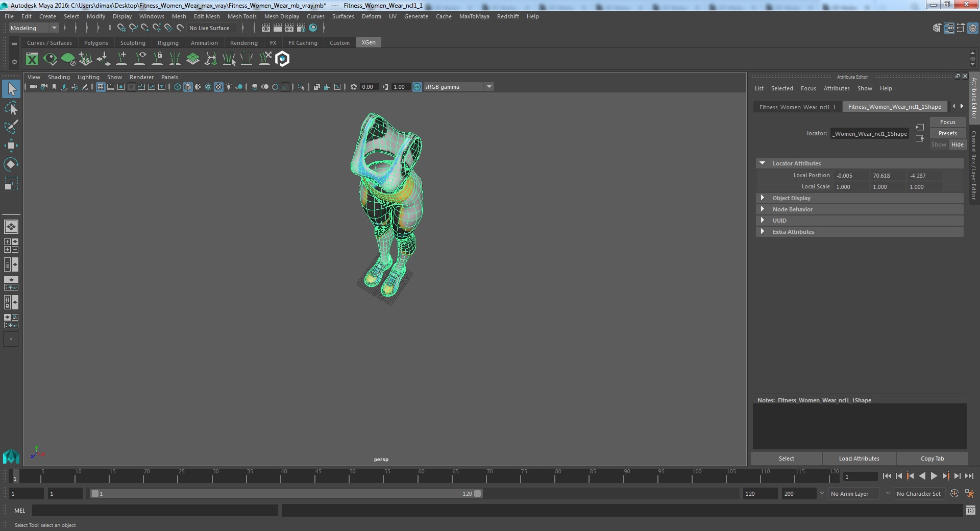This screenshot has width=980, height=531.
Task: Click the MEL command line input
Action: (x=155, y=511)
